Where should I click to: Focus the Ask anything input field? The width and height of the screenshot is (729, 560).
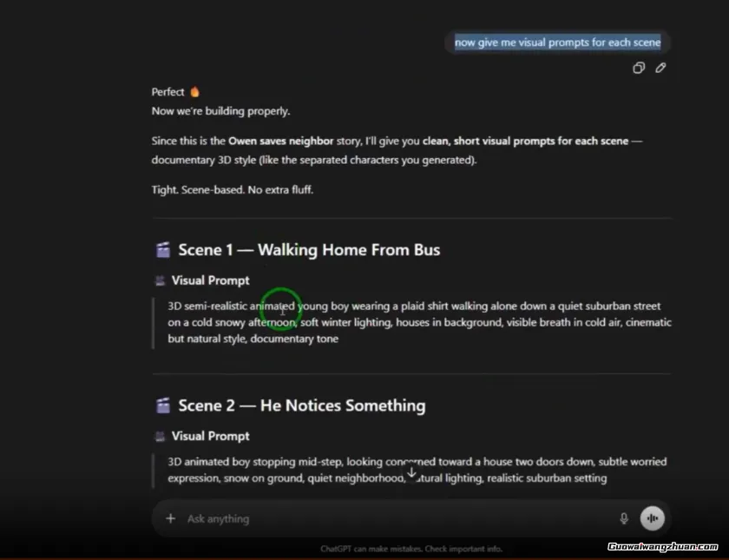[x=391, y=518]
